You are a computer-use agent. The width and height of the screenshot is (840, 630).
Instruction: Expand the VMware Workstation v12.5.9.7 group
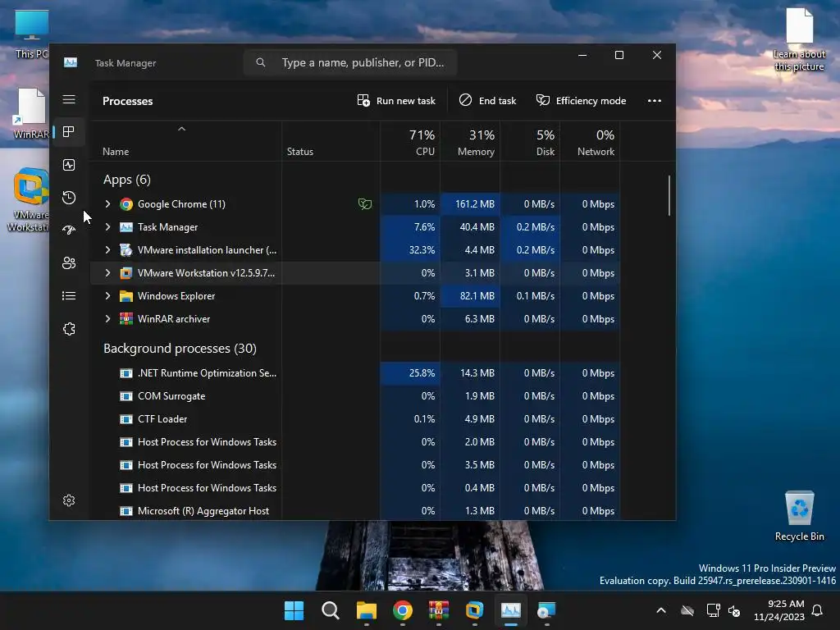tap(107, 272)
